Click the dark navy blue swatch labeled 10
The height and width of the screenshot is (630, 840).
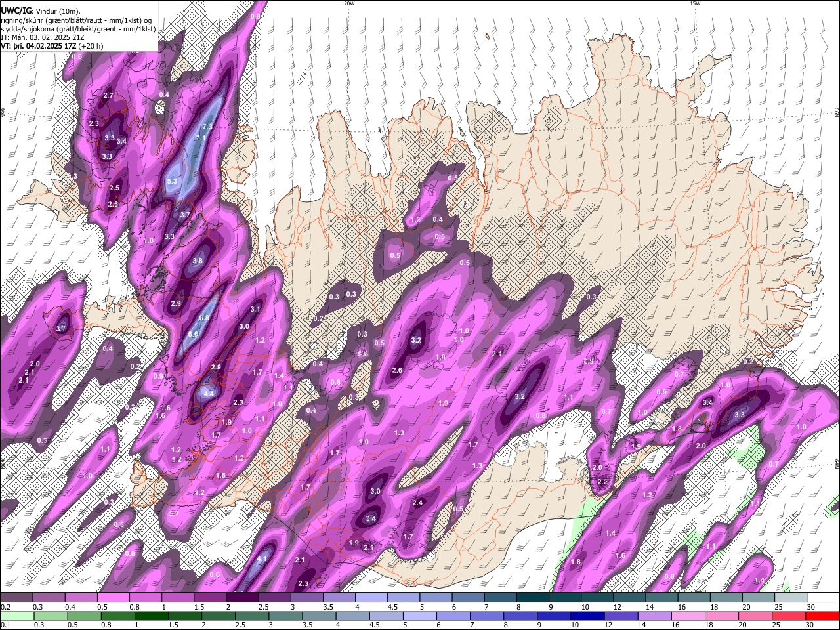[x=586, y=616]
